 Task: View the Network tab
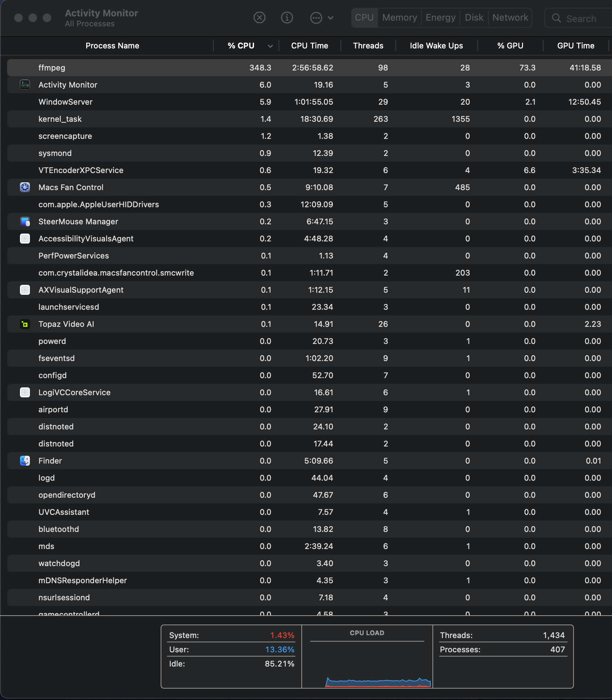click(510, 17)
